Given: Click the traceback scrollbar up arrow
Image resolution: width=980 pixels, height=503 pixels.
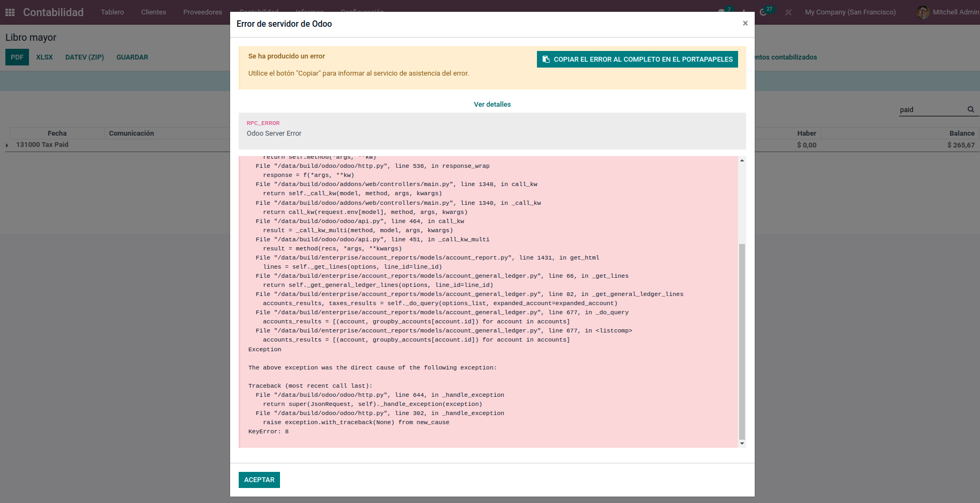Looking at the screenshot, I should coord(742,160).
